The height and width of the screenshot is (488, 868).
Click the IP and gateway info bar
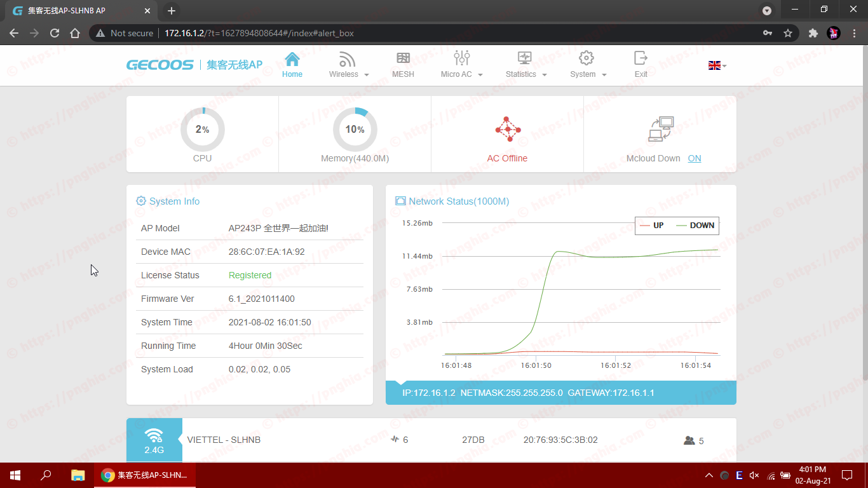coord(561,393)
